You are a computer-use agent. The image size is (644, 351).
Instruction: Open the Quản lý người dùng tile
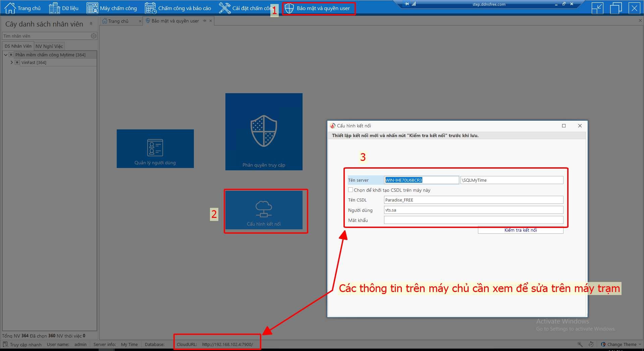point(155,149)
